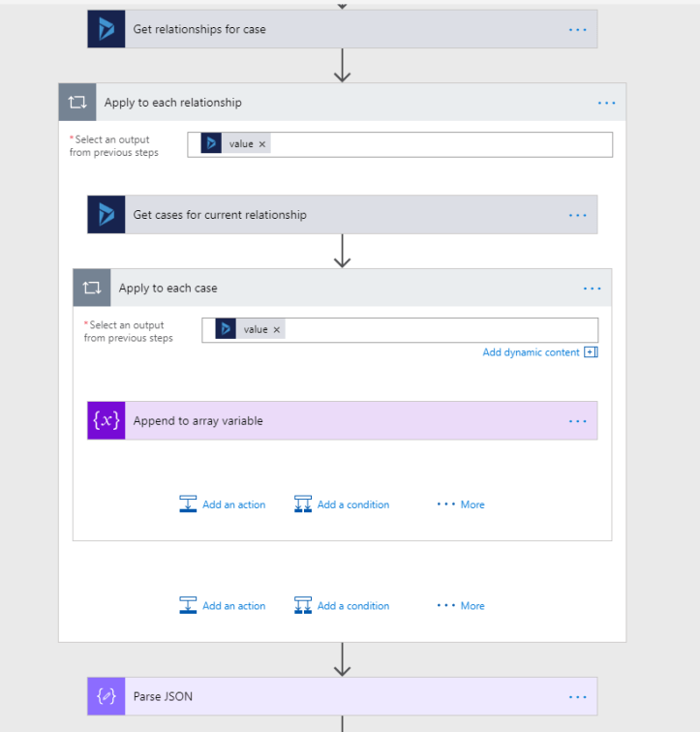This screenshot has height=732, width=700.
Task: Click Add dynamic content link
Action: [x=532, y=352]
